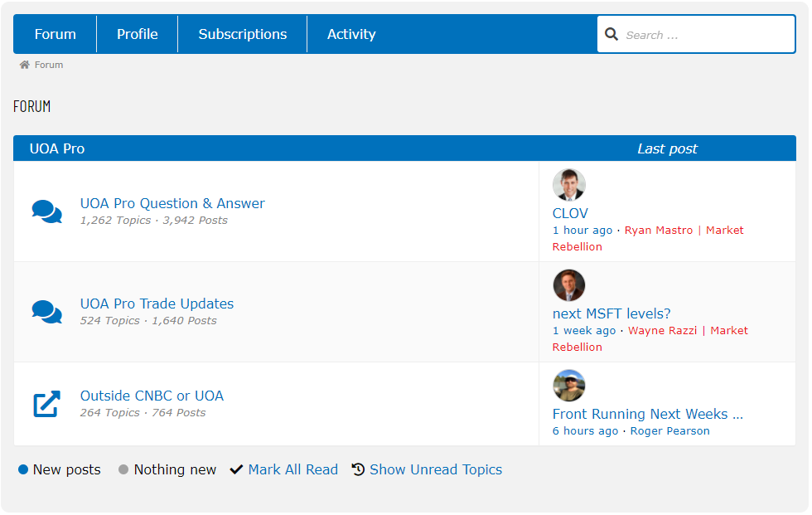Click the 'Nothing new' legend label
The width and height of the screenshot is (812, 515).
coord(175,469)
